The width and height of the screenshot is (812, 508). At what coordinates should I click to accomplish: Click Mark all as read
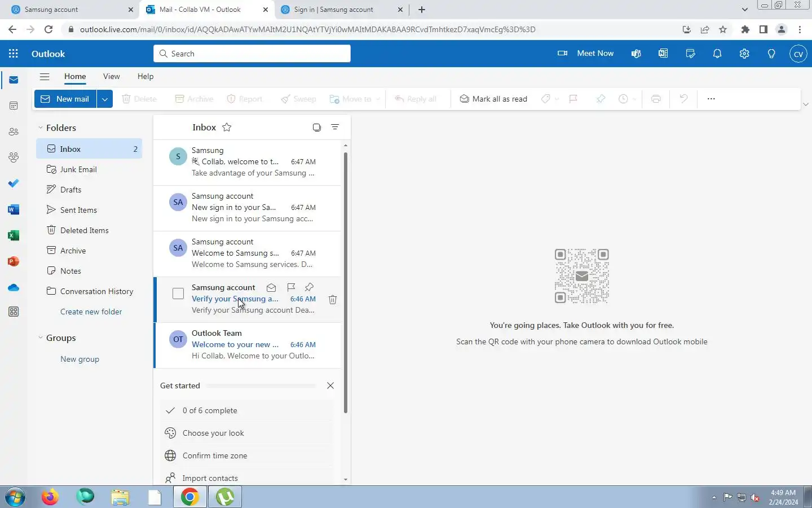pyautogui.click(x=493, y=99)
